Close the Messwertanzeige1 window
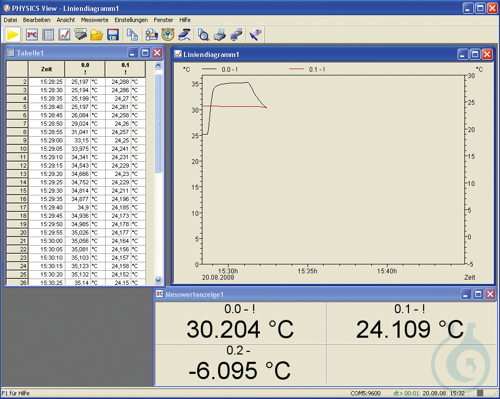Screen dimensions: 500x399 tap(490, 294)
